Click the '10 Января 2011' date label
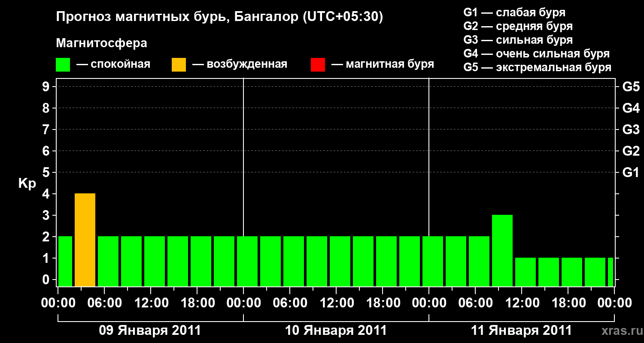 point(336,331)
